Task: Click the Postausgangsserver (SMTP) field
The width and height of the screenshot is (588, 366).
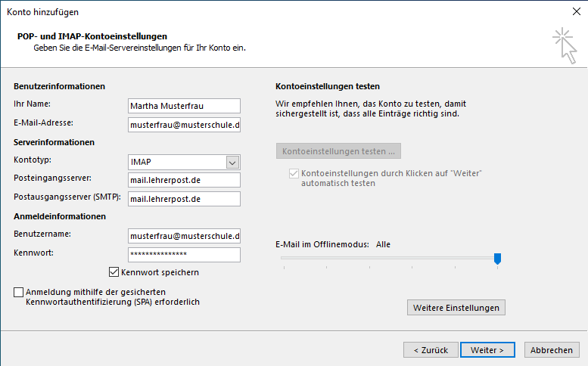Action: click(184, 199)
